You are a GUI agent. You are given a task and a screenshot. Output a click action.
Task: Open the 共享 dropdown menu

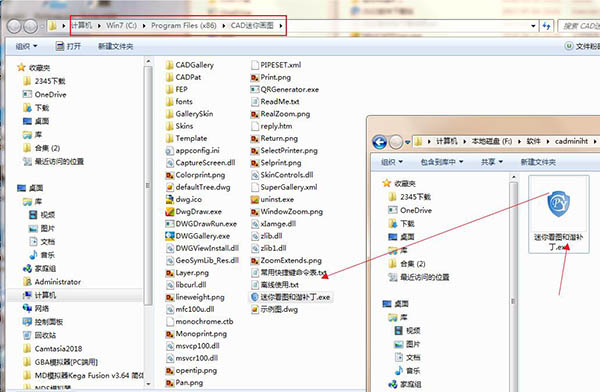click(492, 162)
